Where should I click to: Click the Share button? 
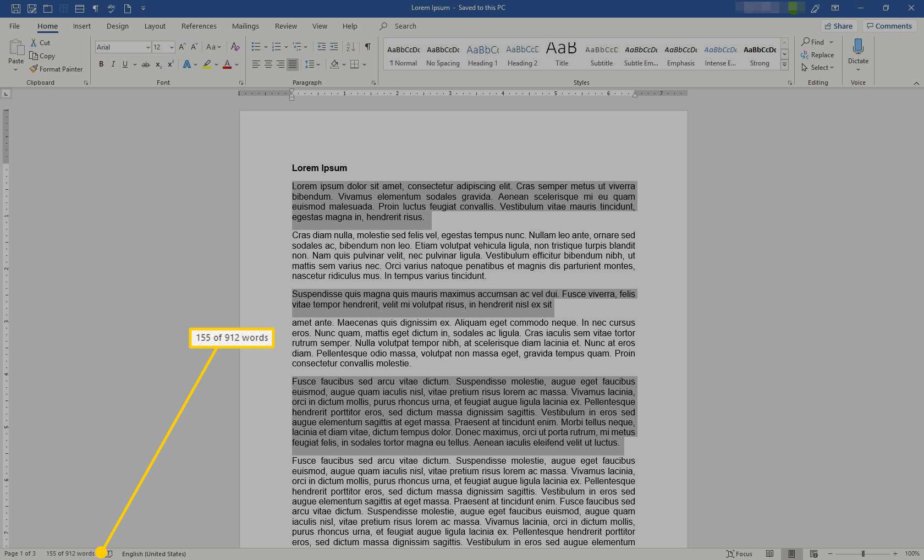click(839, 26)
